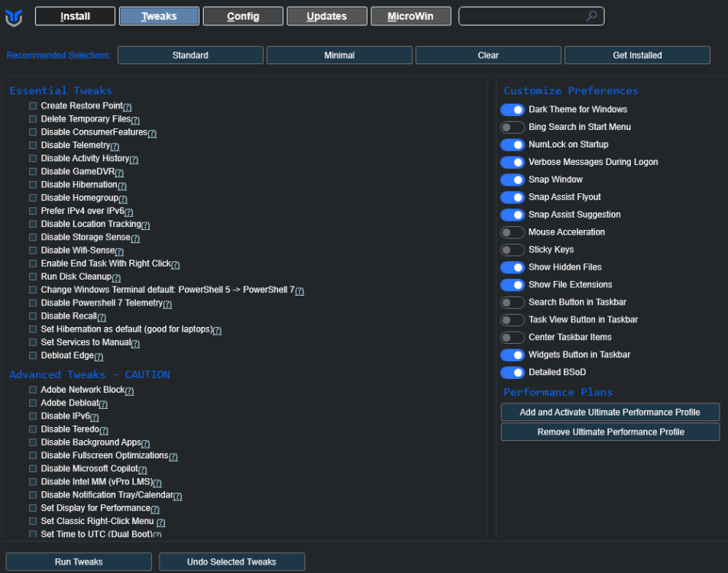
Task: Toggle Show Hidden Files switch
Action: [513, 267]
